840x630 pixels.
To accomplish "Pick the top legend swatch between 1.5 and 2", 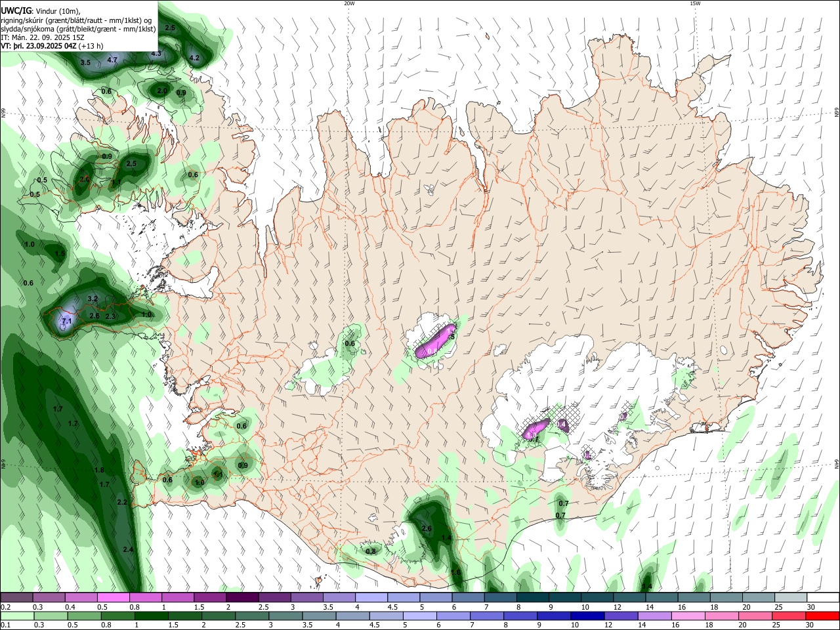I will pyautogui.click(x=210, y=598).
